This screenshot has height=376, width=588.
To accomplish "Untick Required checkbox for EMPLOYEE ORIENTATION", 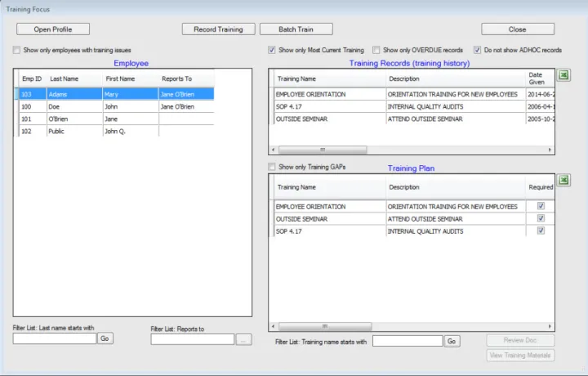I will (x=540, y=207).
